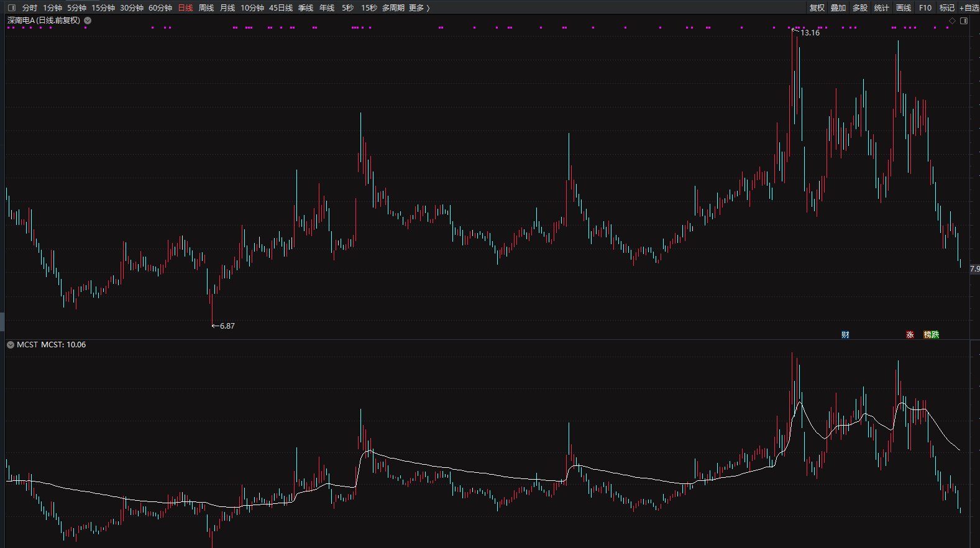The image size is (980, 548).
Task: Open the 复权 adjustment options
Action: tap(817, 8)
